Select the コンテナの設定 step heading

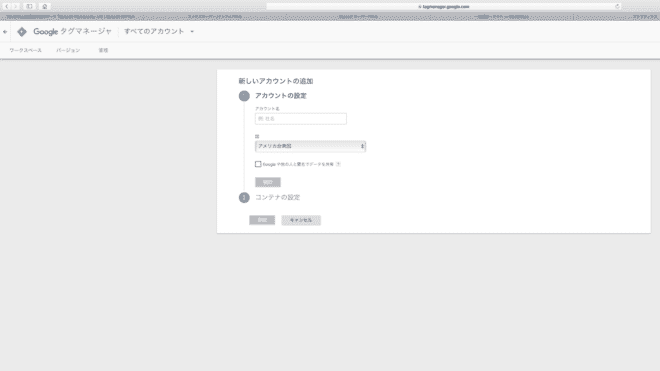(277, 198)
